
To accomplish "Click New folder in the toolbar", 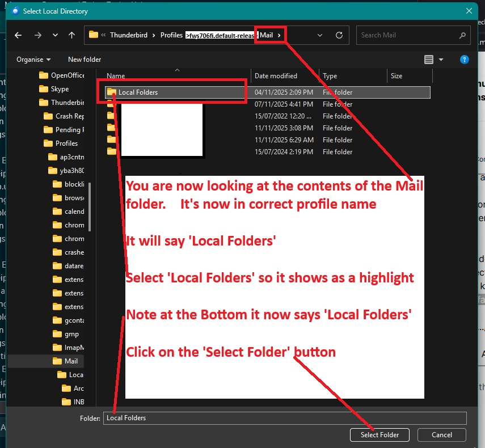I will tap(85, 60).
